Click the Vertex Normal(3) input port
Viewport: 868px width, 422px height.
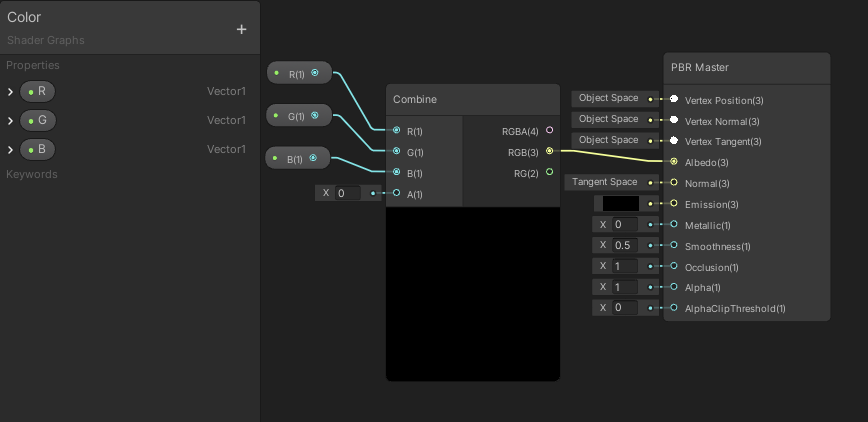point(674,120)
